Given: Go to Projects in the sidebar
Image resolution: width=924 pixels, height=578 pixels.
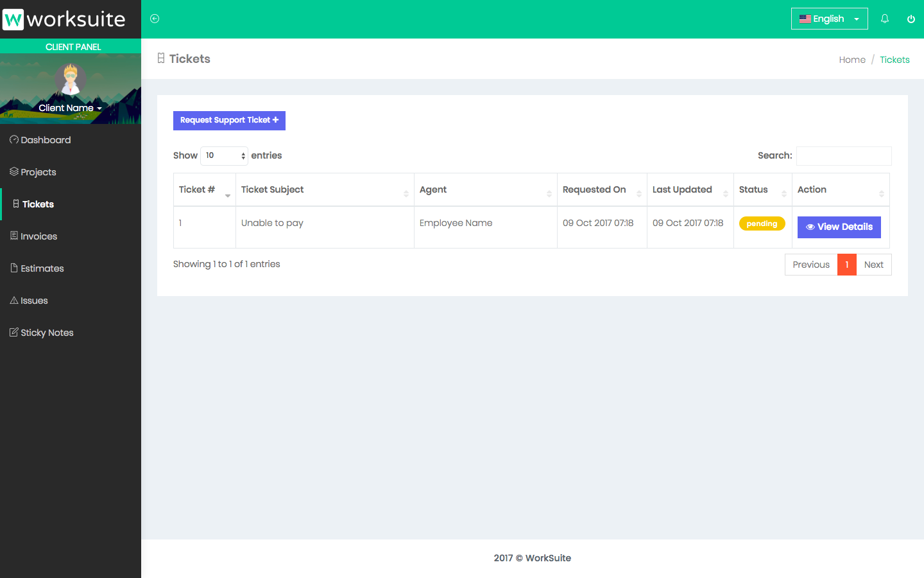Looking at the screenshot, I should click(38, 172).
